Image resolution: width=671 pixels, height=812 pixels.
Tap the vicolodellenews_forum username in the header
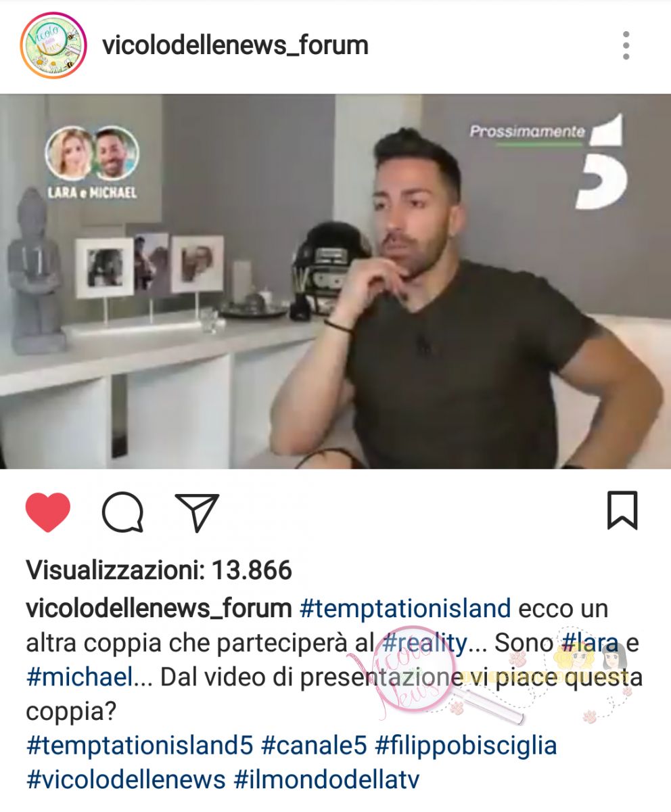point(235,45)
